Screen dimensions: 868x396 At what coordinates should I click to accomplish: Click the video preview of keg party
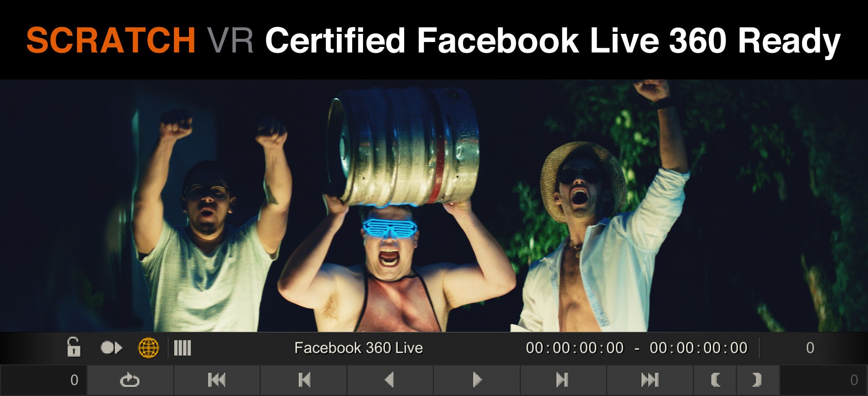[434, 206]
